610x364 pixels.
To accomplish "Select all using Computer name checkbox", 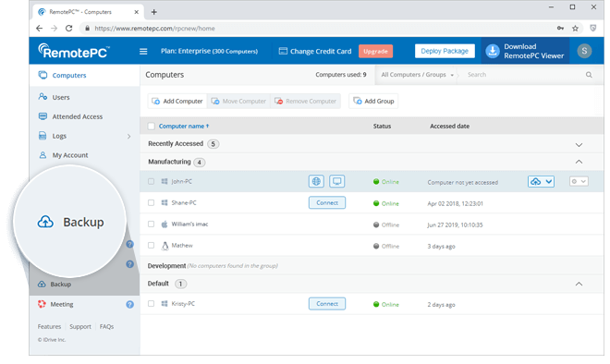I will (152, 126).
